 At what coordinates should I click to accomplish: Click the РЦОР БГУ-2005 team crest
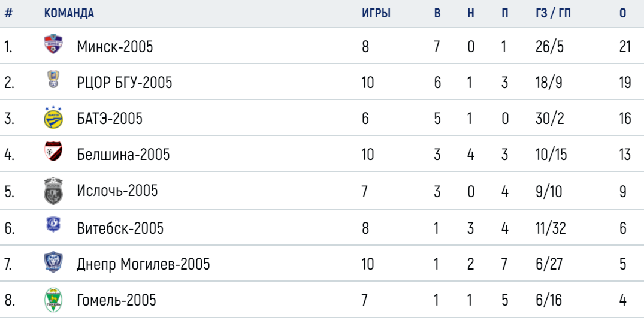coord(53,79)
